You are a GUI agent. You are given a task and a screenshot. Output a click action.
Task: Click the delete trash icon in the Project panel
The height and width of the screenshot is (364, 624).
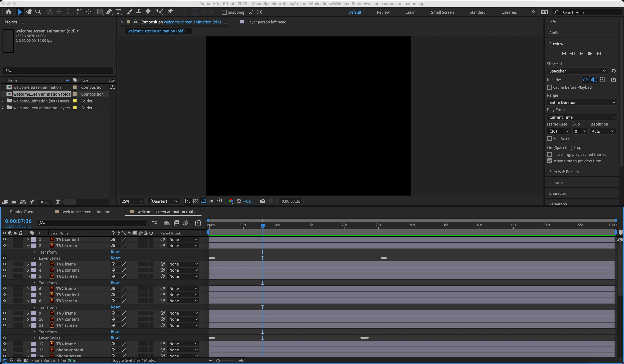pyautogui.click(x=57, y=202)
